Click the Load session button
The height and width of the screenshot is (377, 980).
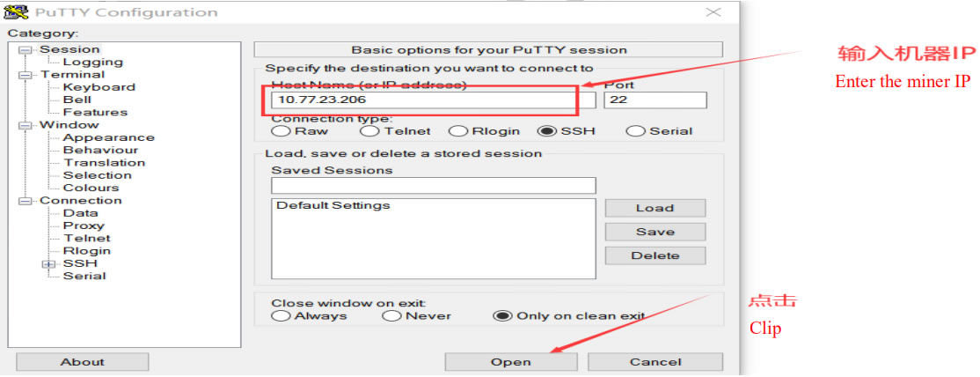coord(655,208)
